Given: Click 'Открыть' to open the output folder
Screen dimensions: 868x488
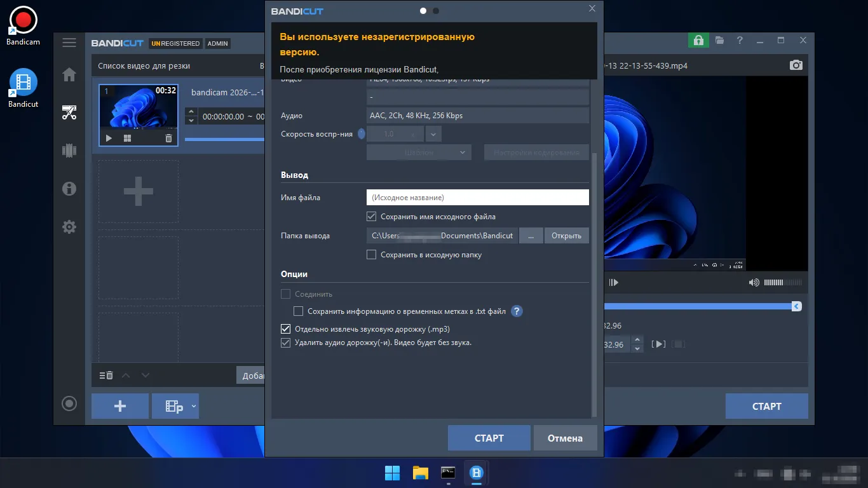Looking at the screenshot, I should [x=566, y=236].
